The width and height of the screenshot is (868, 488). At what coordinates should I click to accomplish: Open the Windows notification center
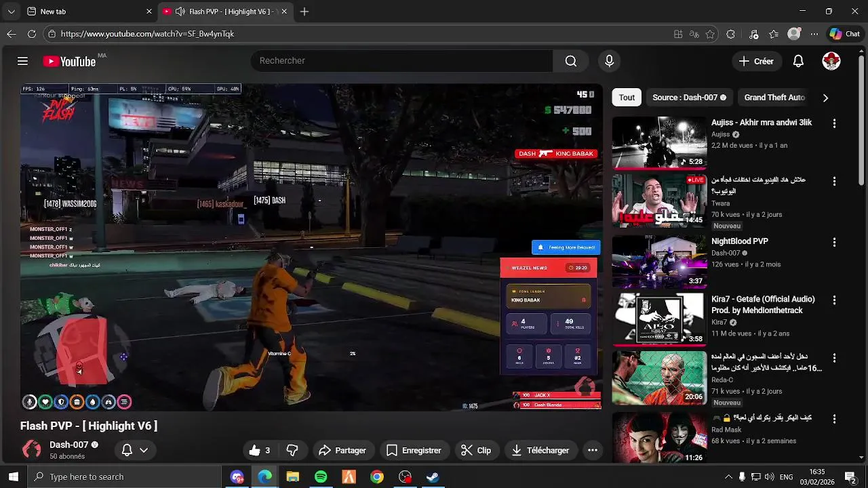[x=850, y=476]
